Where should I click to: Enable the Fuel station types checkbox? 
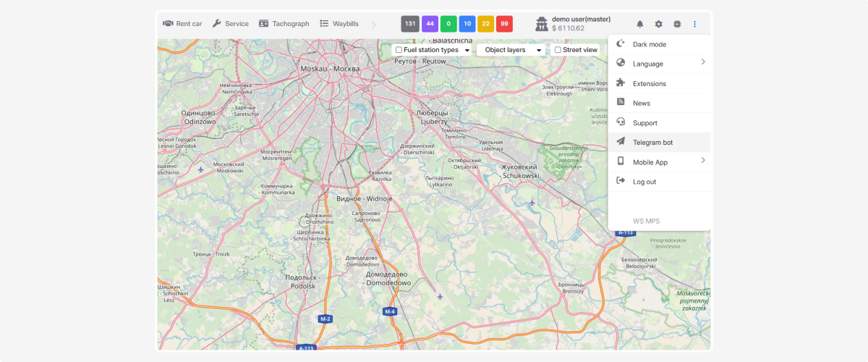tap(399, 50)
